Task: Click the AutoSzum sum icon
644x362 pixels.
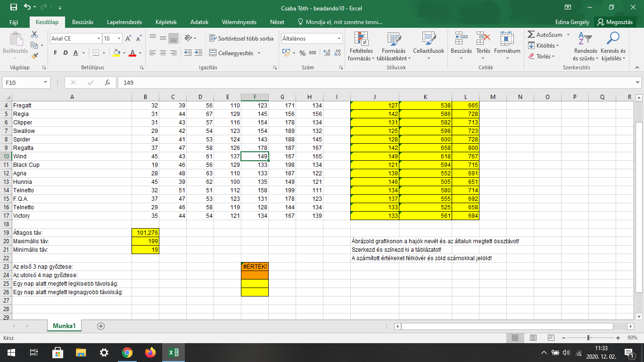Action: pyautogui.click(x=531, y=35)
